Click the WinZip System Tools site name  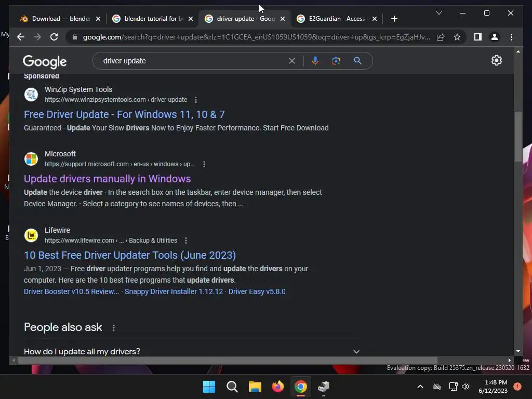[x=78, y=89]
